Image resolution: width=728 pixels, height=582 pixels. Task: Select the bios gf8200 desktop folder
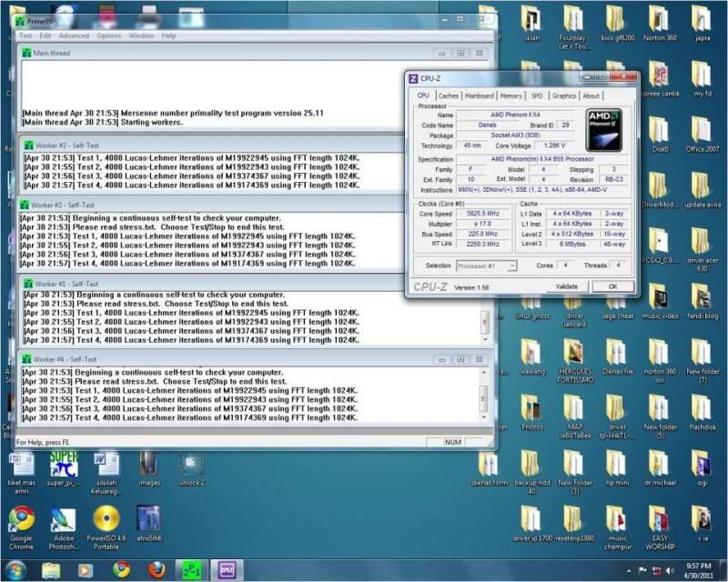(617, 24)
